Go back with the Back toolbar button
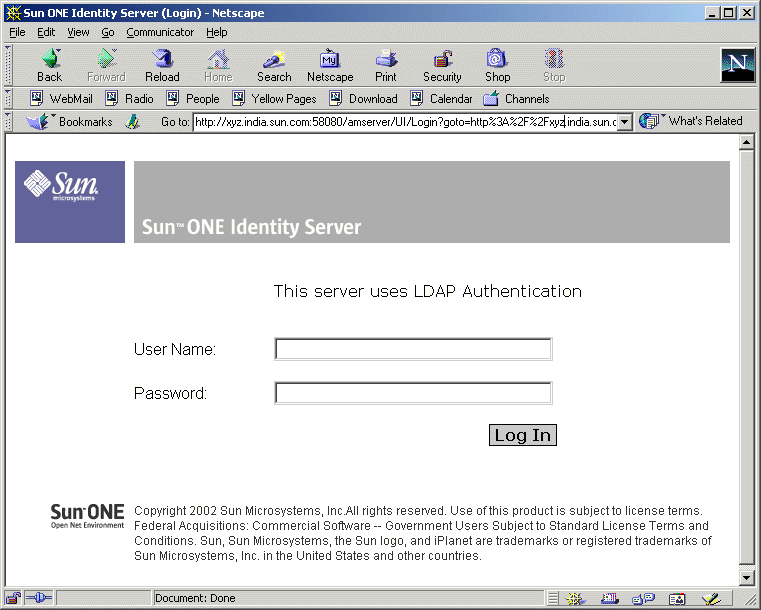This screenshot has height=610, width=761. pyautogui.click(x=50, y=66)
